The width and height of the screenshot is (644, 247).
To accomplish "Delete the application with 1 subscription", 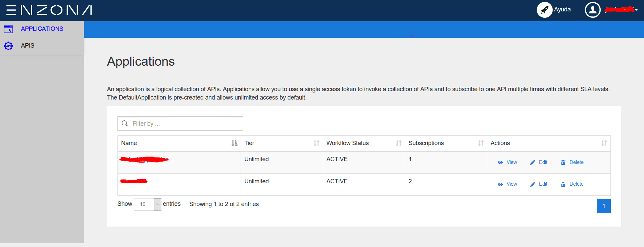I will click(x=577, y=162).
